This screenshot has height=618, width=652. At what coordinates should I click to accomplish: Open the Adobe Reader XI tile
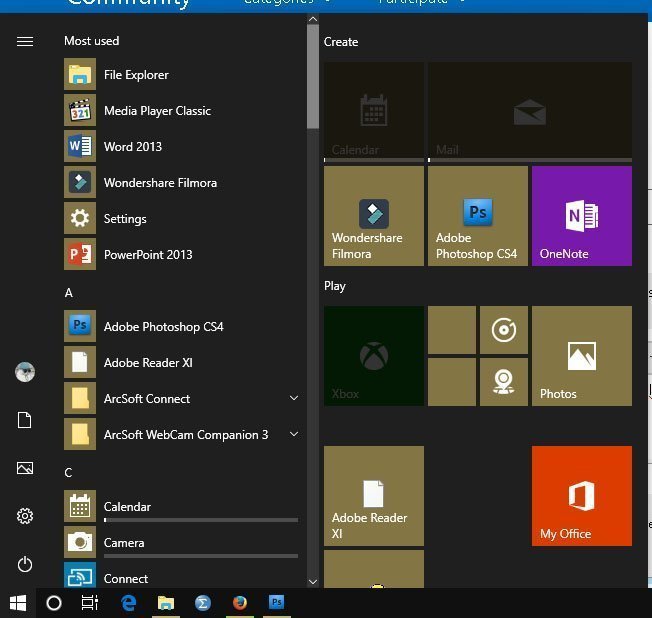[374, 496]
